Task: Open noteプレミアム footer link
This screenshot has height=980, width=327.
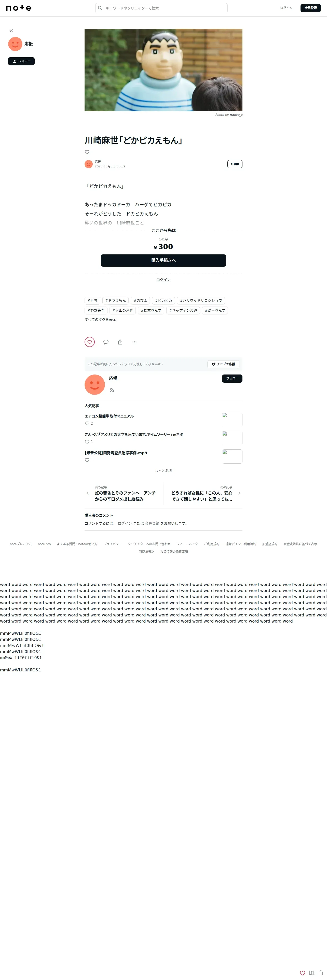Action: pos(21,544)
